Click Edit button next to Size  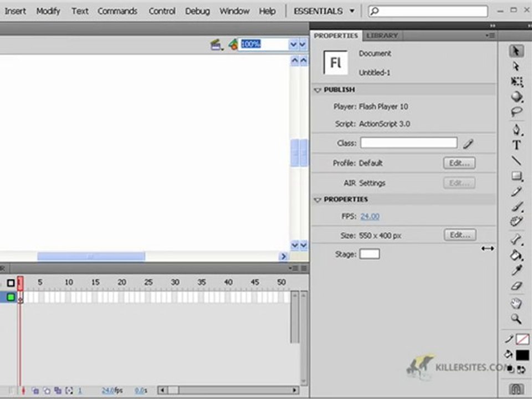(x=460, y=235)
